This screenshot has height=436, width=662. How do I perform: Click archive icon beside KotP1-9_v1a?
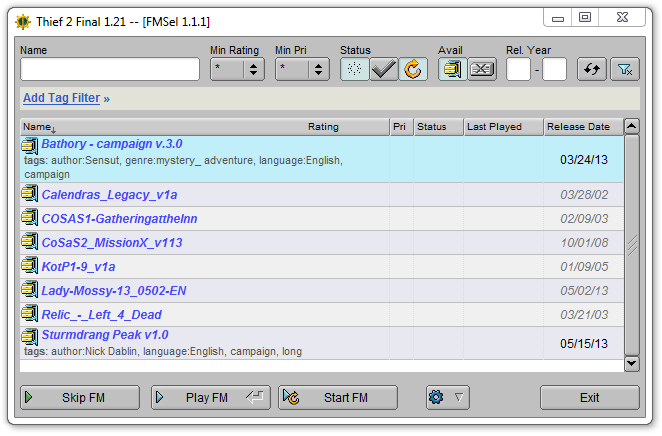pyautogui.click(x=30, y=265)
